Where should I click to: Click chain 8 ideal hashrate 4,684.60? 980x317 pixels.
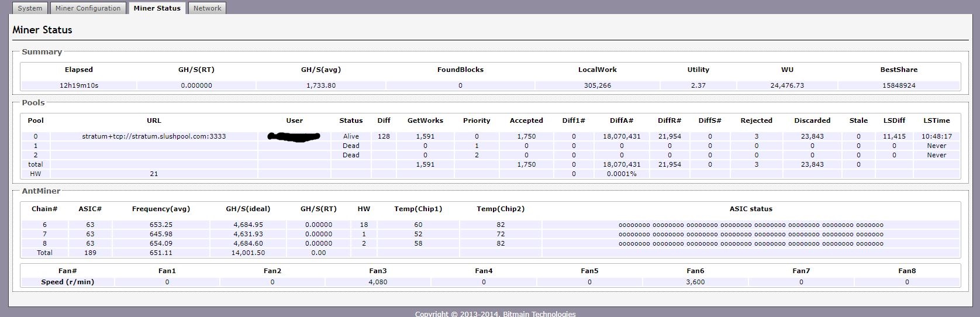point(248,243)
